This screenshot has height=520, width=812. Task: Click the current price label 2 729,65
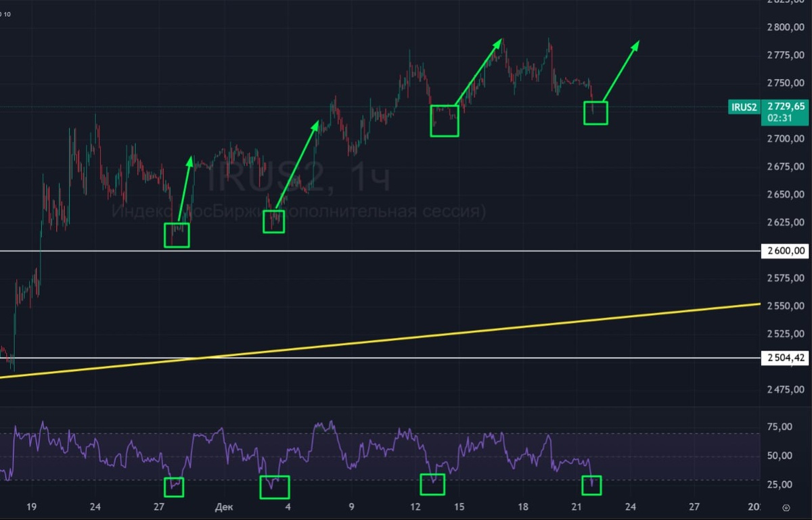pos(786,106)
